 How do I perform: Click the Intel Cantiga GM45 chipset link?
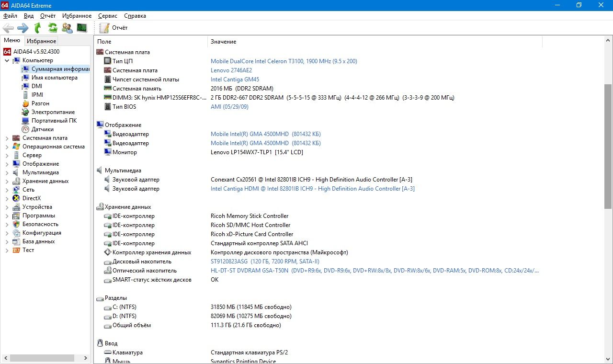pos(235,80)
